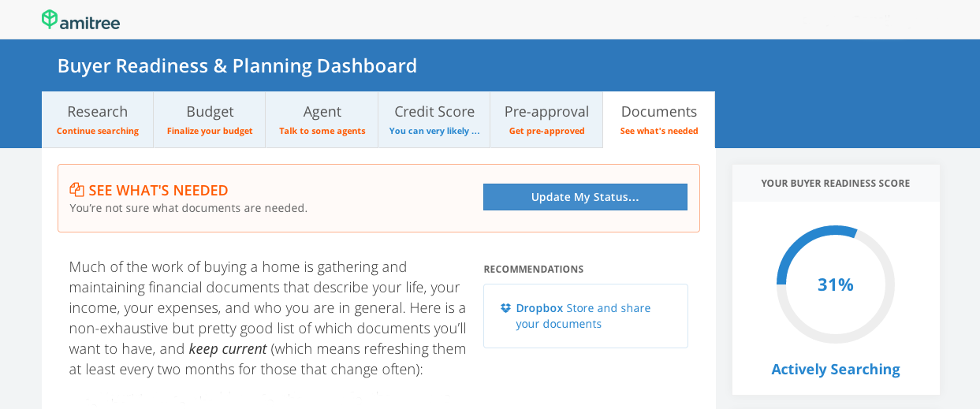
Task: Open the Update My Status dropdown
Action: pyautogui.click(x=585, y=197)
